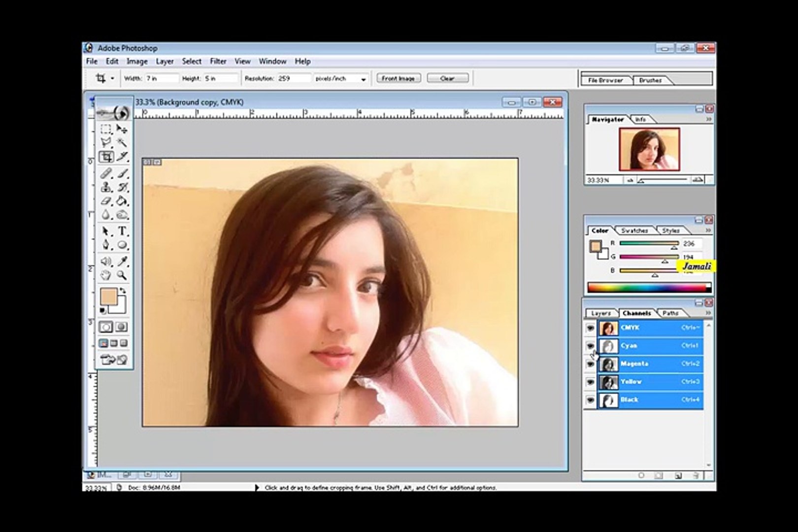Toggle visibility of Magenta channel
The image size is (798, 532).
point(590,364)
